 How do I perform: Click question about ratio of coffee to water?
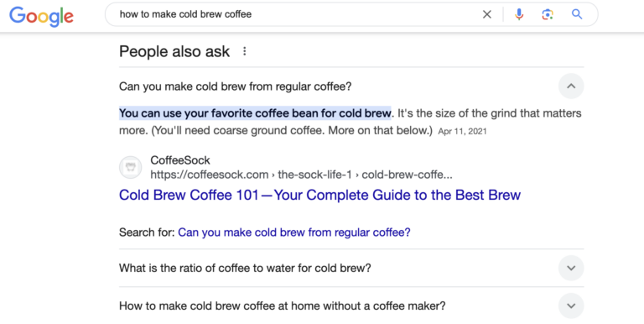(245, 269)
